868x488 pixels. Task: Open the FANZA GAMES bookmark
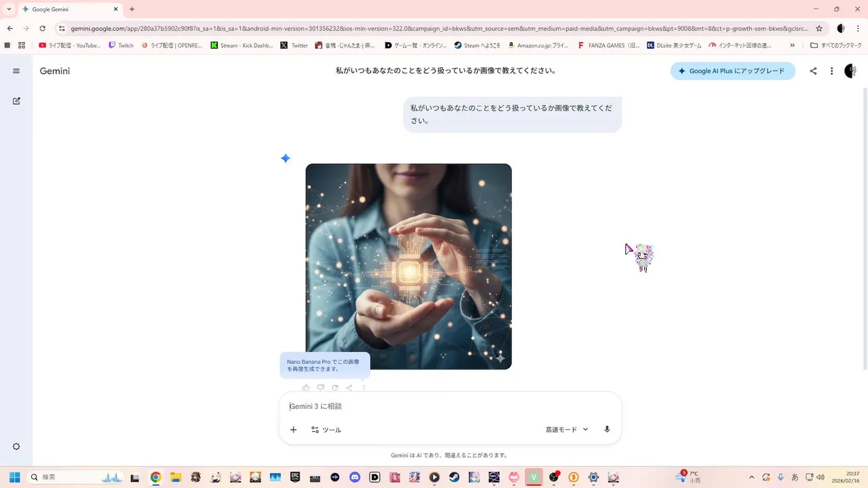609,45
